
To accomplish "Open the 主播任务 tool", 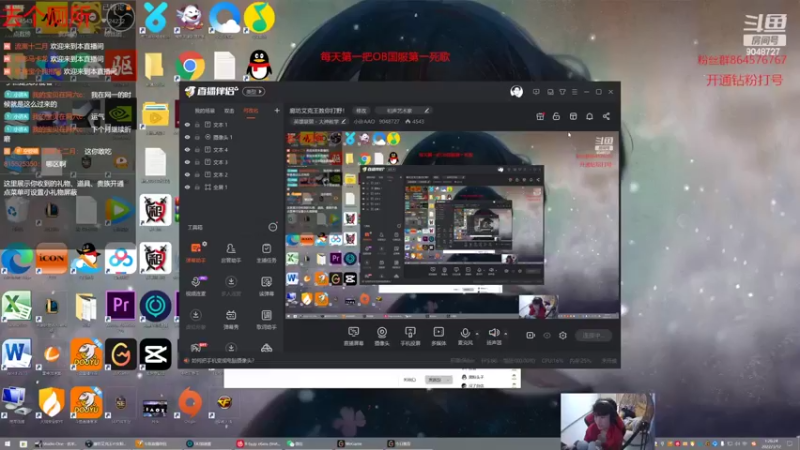I will point(266,252).
